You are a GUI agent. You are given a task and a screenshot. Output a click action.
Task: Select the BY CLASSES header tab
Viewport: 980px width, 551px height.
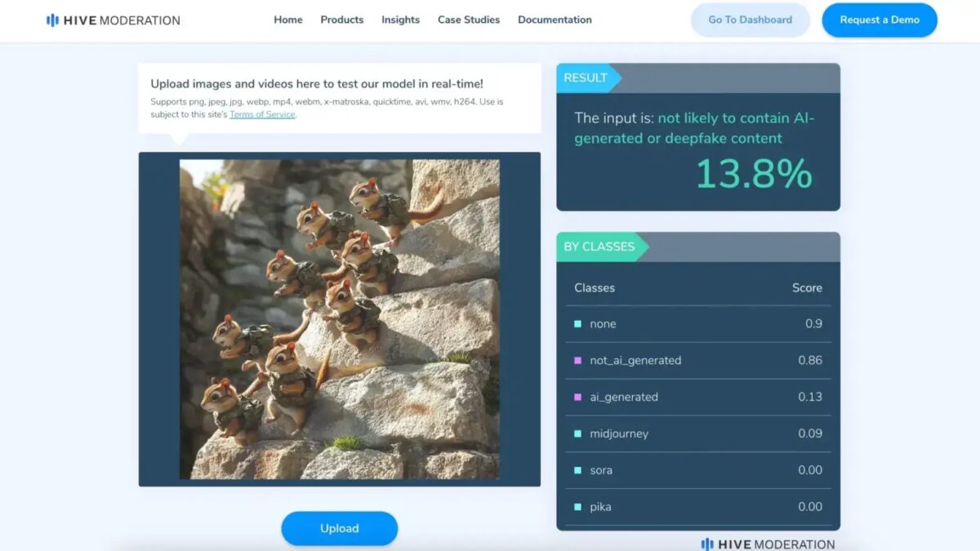[x=599, y=247]
